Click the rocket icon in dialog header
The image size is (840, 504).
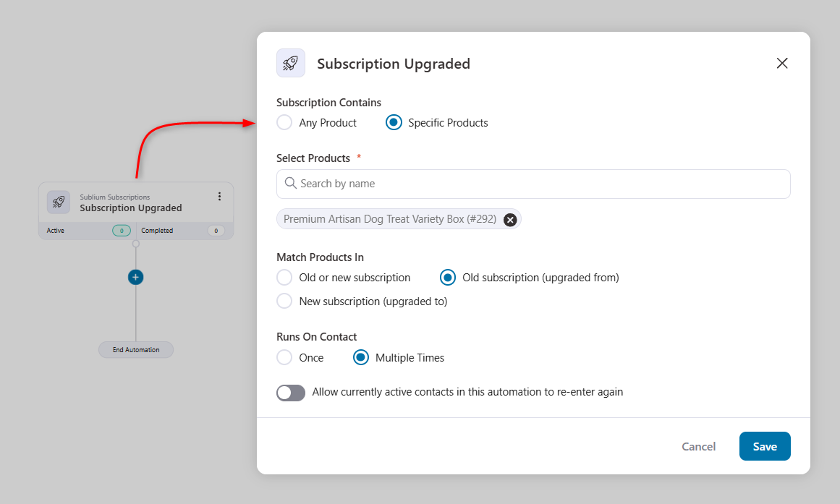pos(290,63)
